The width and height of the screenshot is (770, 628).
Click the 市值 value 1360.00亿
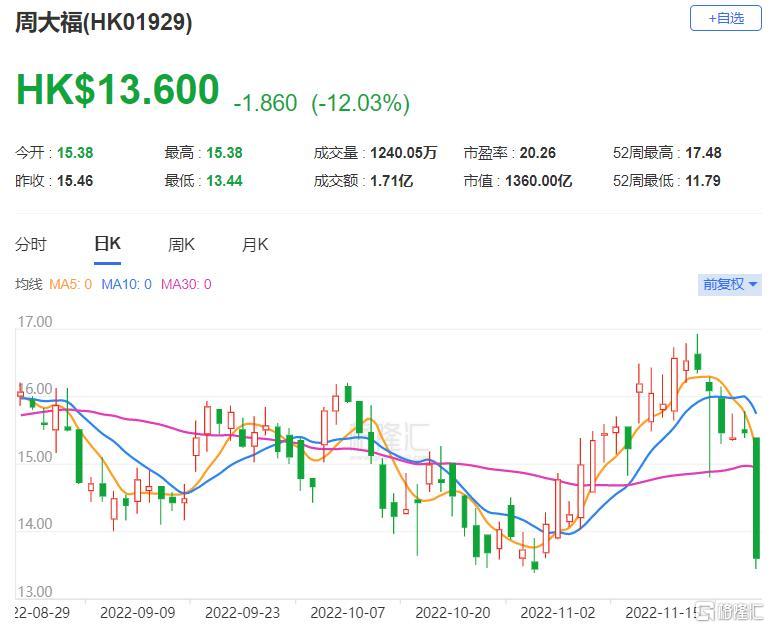pos(539,181)
